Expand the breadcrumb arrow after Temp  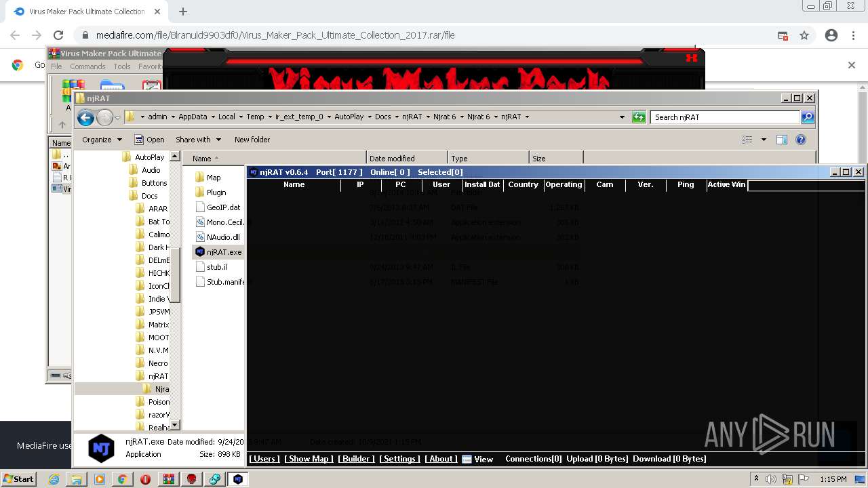pyautogui.click(x=269, y=117)
